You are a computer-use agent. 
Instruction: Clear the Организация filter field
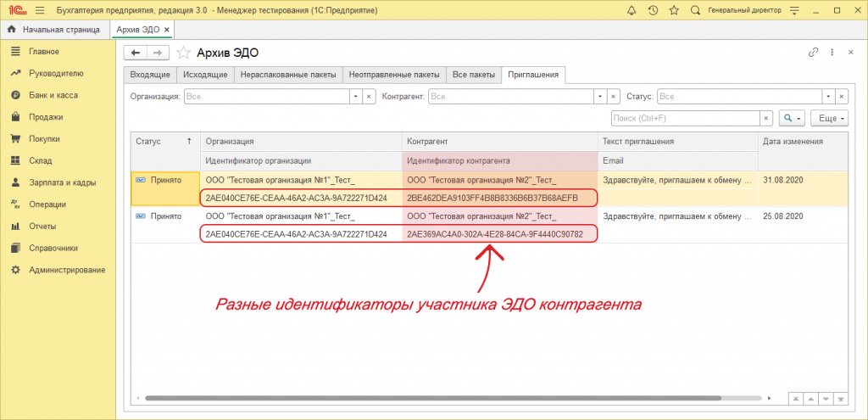pyautogui.click(x=369, y=97)
